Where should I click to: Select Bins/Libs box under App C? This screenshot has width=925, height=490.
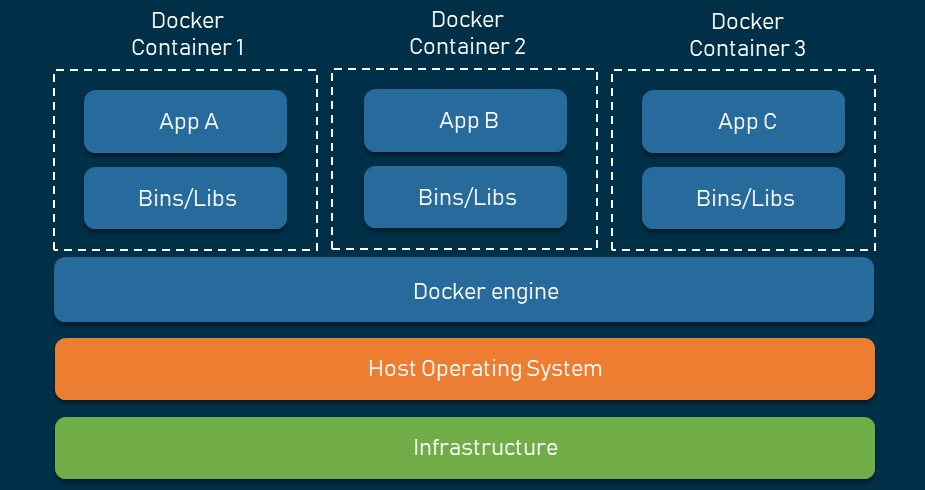coord(743,198)
